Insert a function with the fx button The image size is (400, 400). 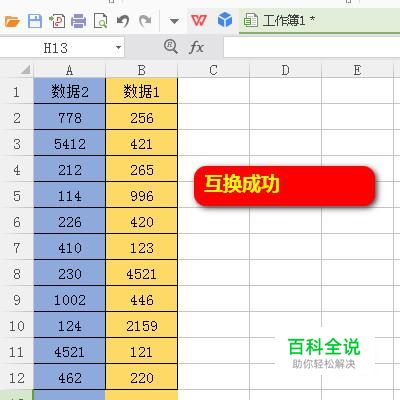(x=196, y=47)
